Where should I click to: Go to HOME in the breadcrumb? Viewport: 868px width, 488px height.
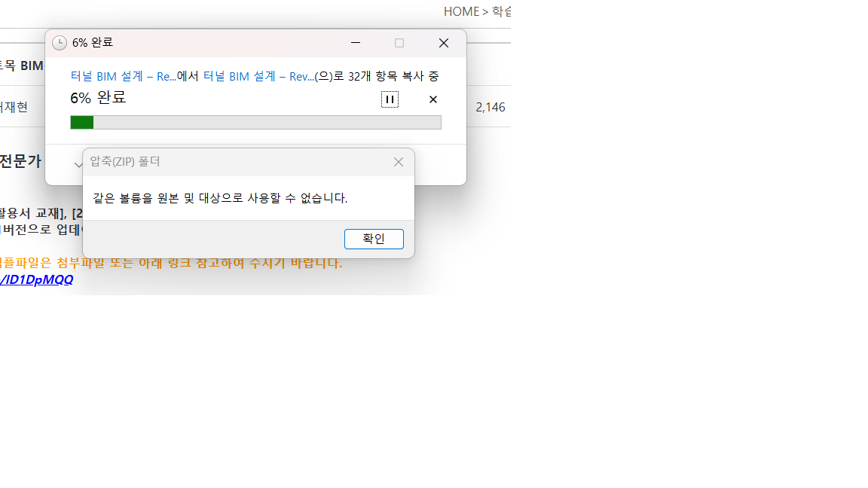click(x=461, y=11)
